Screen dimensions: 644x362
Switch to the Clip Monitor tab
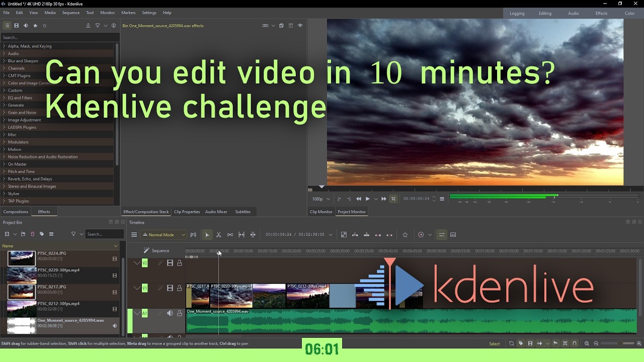click(321, 212)
